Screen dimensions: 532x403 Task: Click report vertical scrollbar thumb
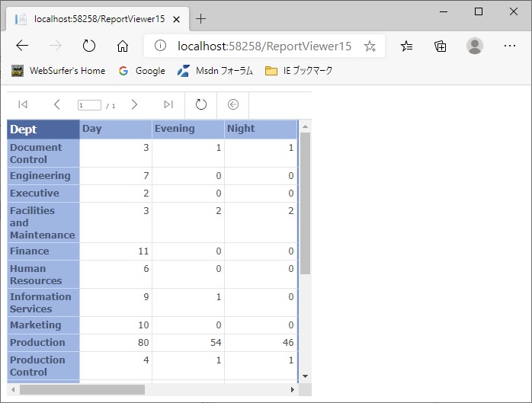[305, 203]
